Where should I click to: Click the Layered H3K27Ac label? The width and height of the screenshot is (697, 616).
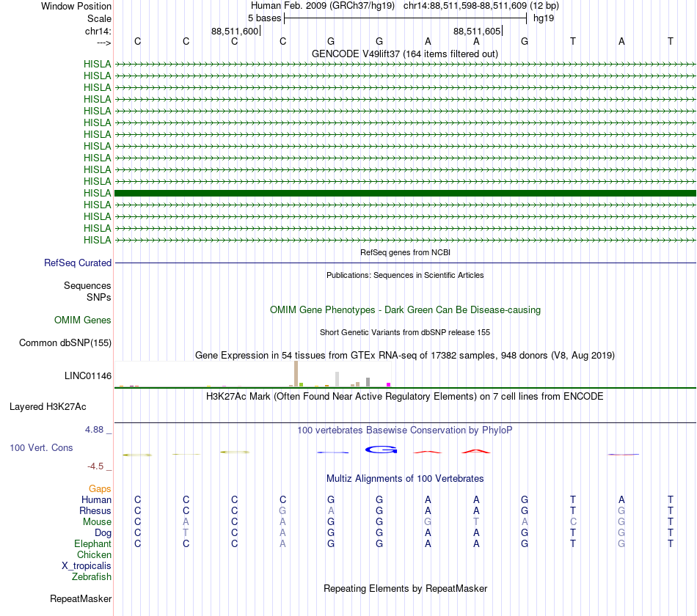(x=48, y=407)
